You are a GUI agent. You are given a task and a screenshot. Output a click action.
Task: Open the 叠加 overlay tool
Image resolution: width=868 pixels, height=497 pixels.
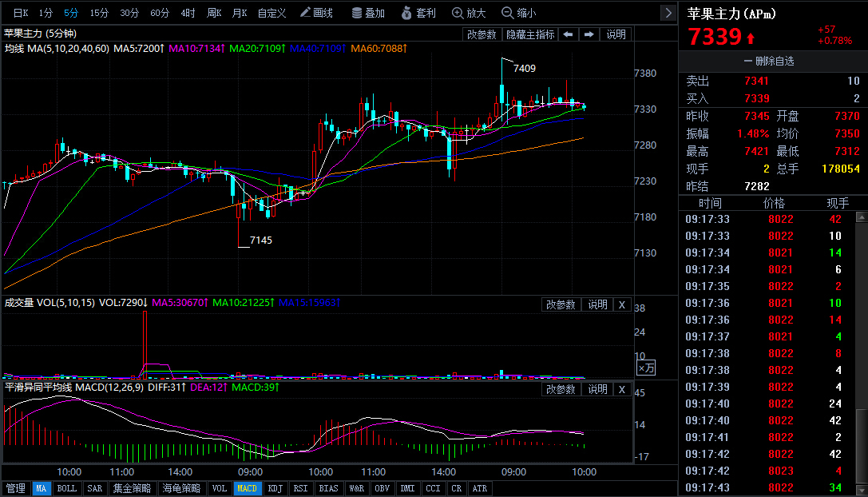[x=369, y=13]
